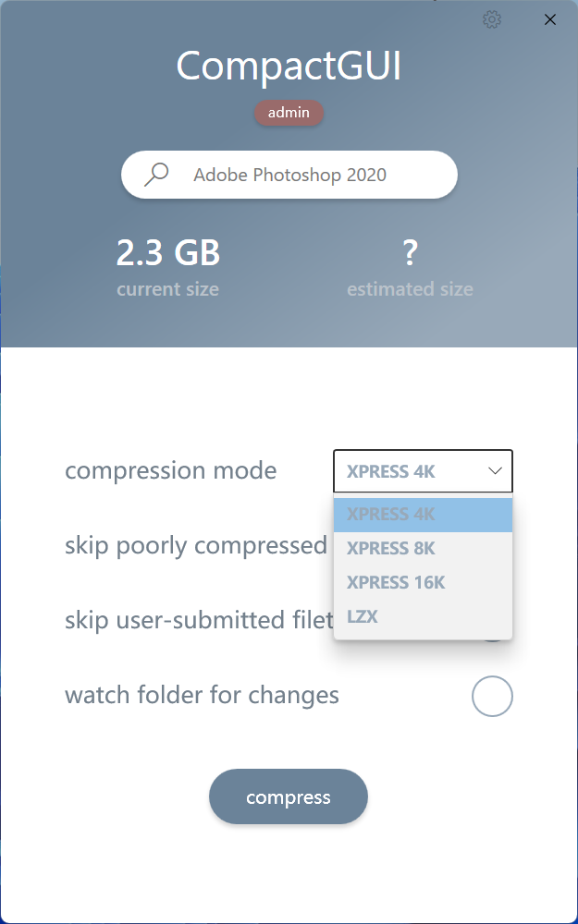Click the 2.3 GB current size value
The width and height of the screenshot is (578, 924).
(x=168, y=252)
